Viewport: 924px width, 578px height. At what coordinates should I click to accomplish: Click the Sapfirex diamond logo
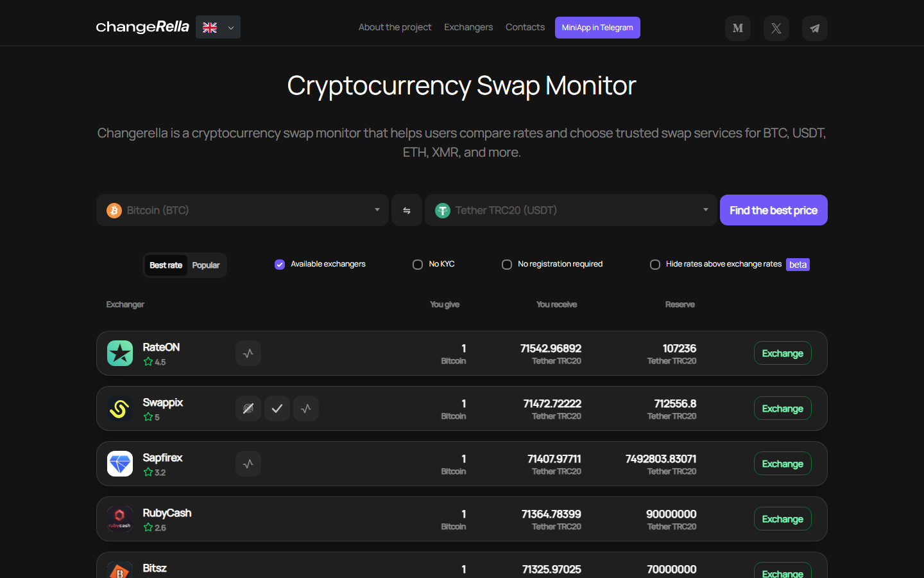tap(120, 464)
